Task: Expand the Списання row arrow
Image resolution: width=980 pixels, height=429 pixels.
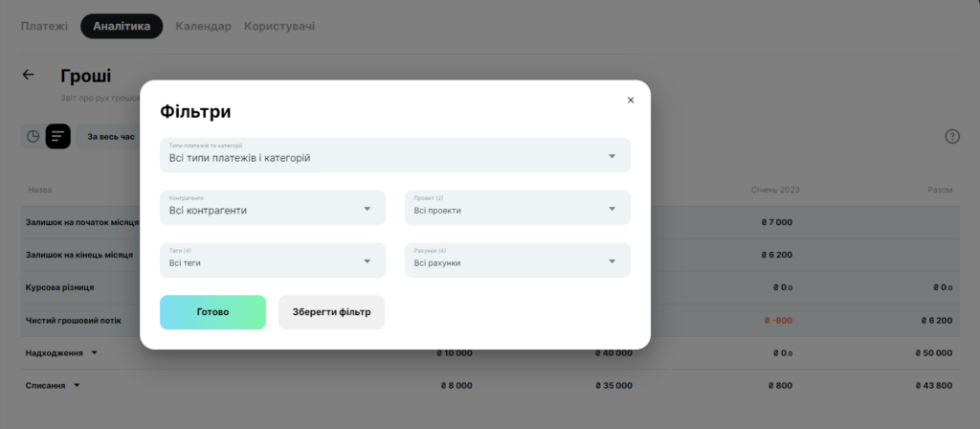Action: (x=77, y=385)
